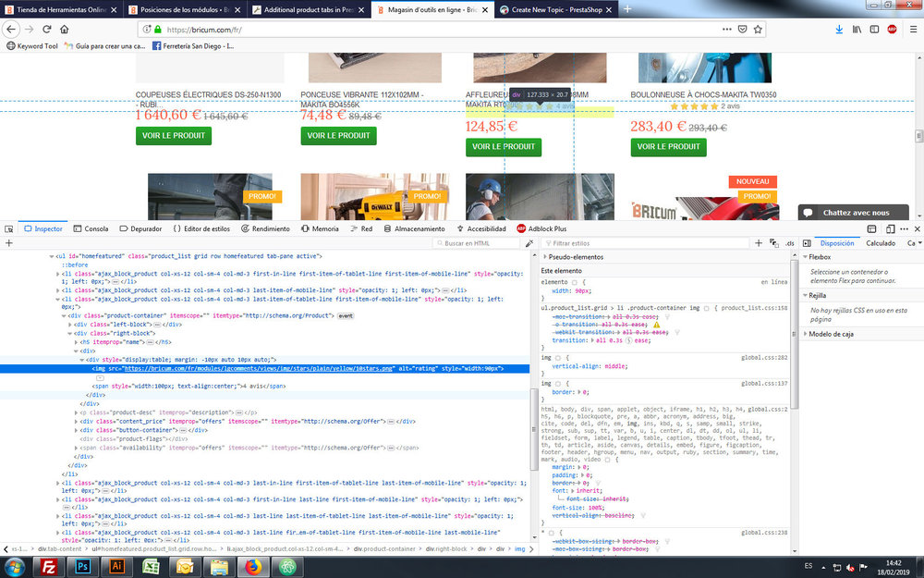Click the .cls add-class icon

click(x=789, y=242)
